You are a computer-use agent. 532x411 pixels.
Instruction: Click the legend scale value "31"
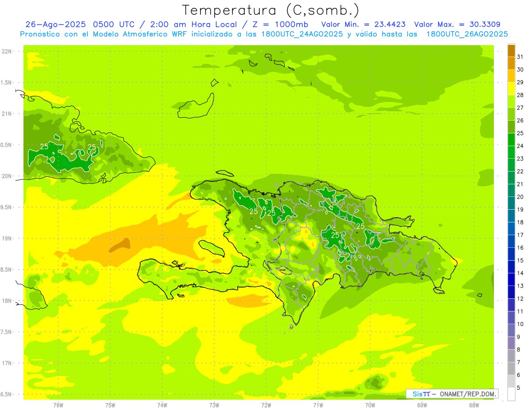point(520,57)
